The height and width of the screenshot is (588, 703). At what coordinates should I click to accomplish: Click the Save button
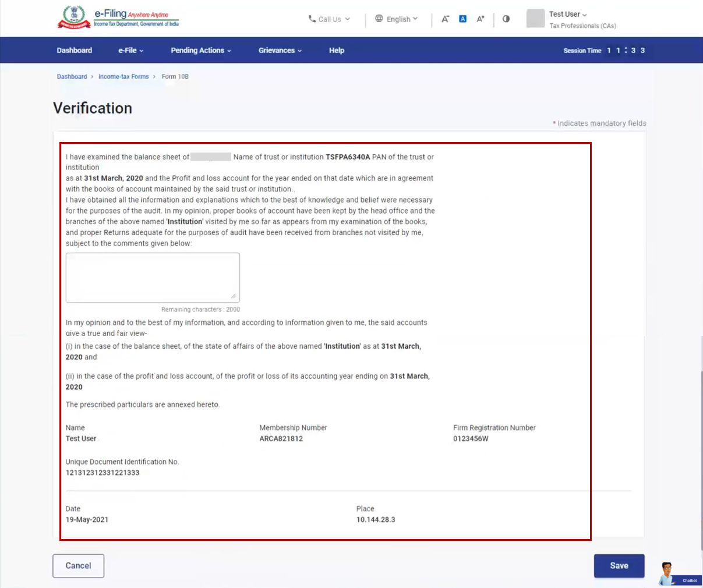pos(619,565)
